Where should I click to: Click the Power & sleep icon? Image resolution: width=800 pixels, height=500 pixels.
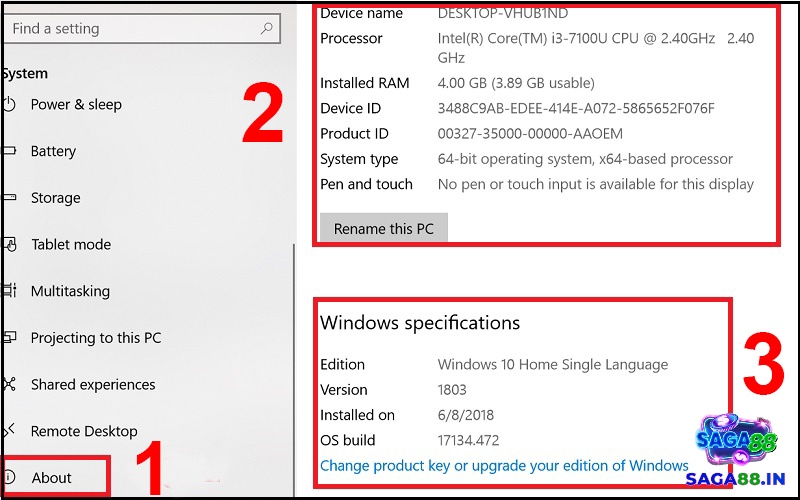[x=9, y=105]
